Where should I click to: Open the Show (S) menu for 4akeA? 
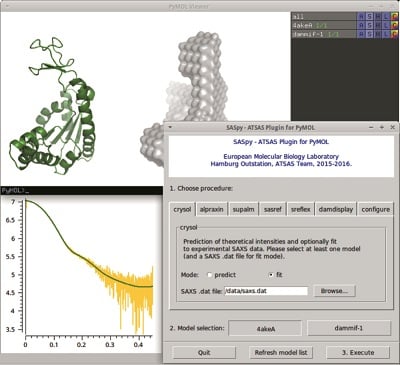click(x=370, y=25)
